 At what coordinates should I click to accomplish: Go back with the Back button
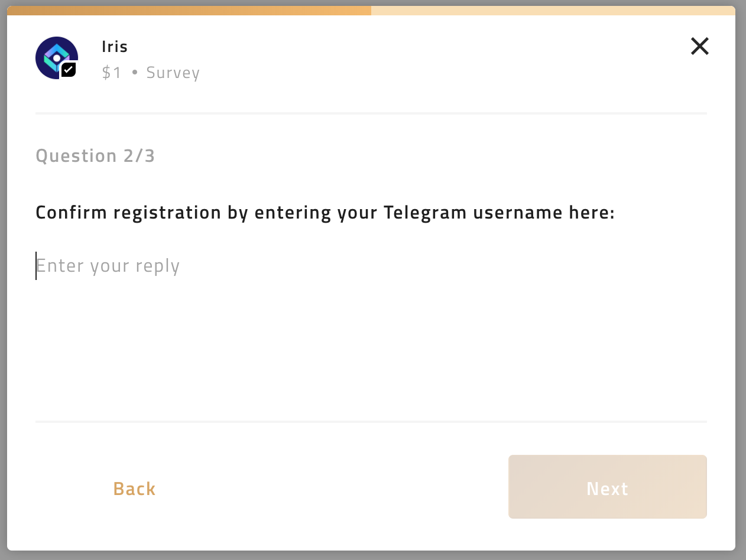(x=135, y=489)
